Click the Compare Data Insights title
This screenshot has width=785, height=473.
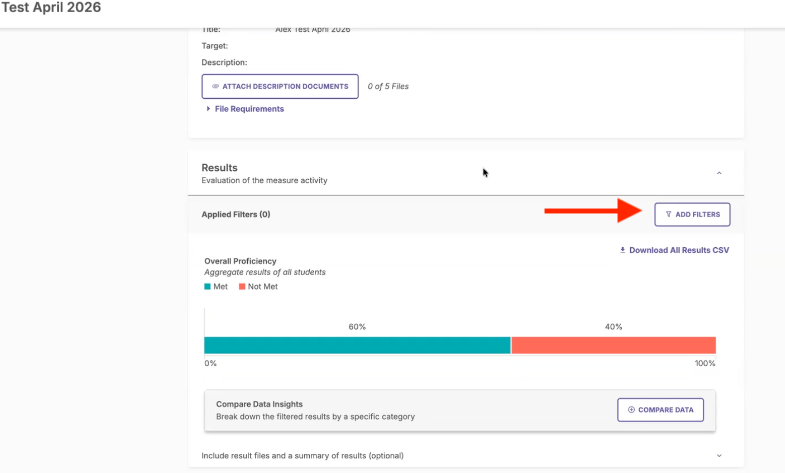coord(259,404)
